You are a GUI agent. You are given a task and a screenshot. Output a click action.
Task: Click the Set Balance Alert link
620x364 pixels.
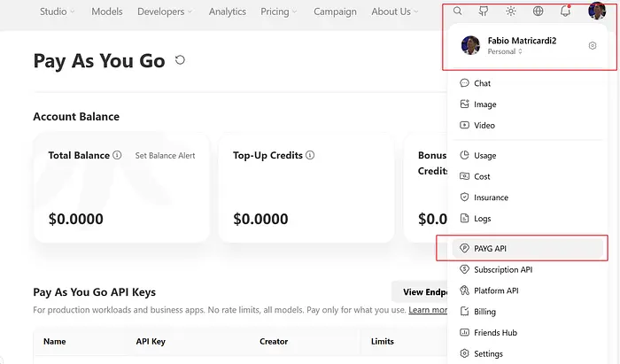click(165, 155)
